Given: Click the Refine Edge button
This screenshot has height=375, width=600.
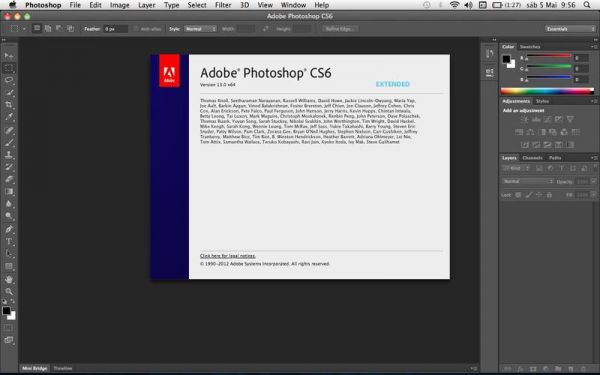Looking at the screenshot, I should pyautogui.click(x=340, y=29).
